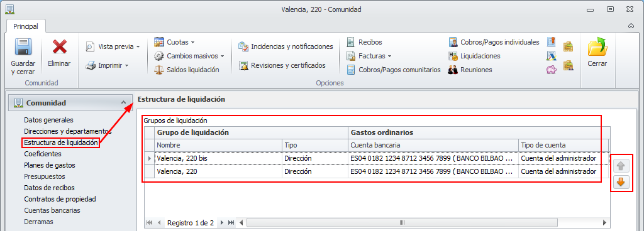Click the certificate document with ribbon icon
This screenshot has width=644, height=231.
point(551,42)
